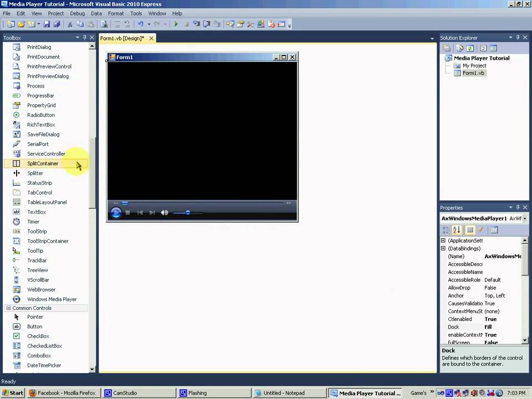Image resolution: width=532 pixels, height=399 pixels.
Task: Start debugging with the green play icon
Action: tap(176, 24)
